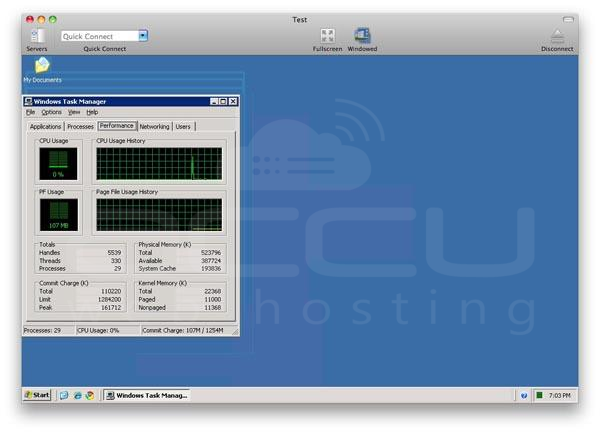Disconnect from the remote session
600x433 pixels.
pyautogui.click(x=557, y=37)
